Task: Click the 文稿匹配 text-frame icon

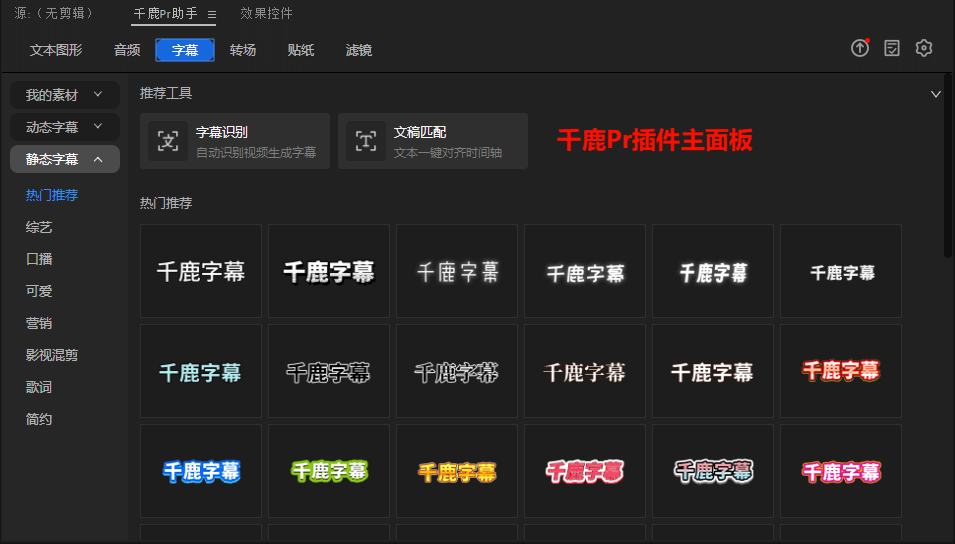Action: [x=365, y=141]
